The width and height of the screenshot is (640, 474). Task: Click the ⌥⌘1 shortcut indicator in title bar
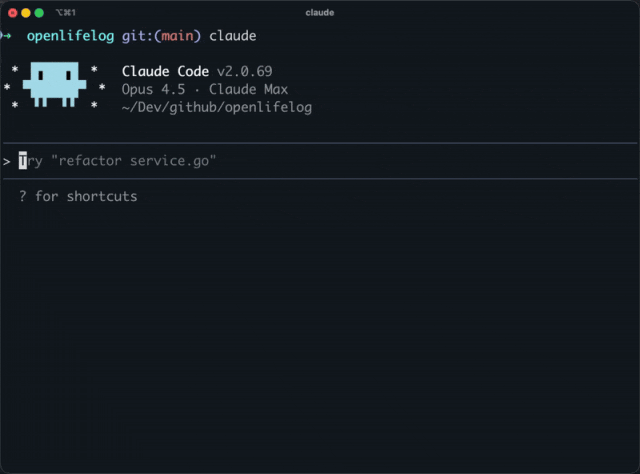click(67, 13)
